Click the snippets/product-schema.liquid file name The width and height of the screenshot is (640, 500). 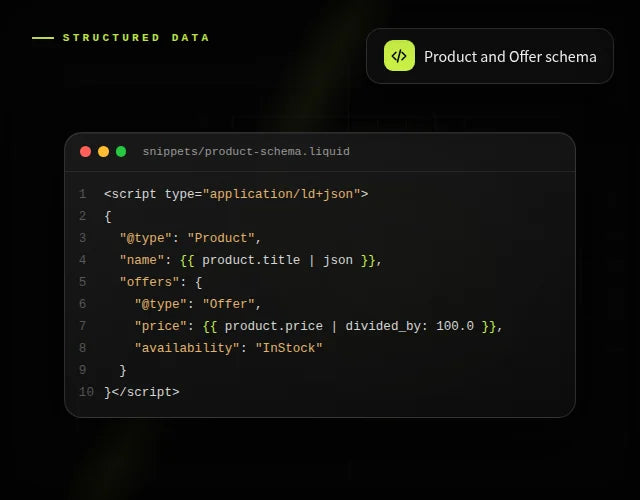click(246, 152)
